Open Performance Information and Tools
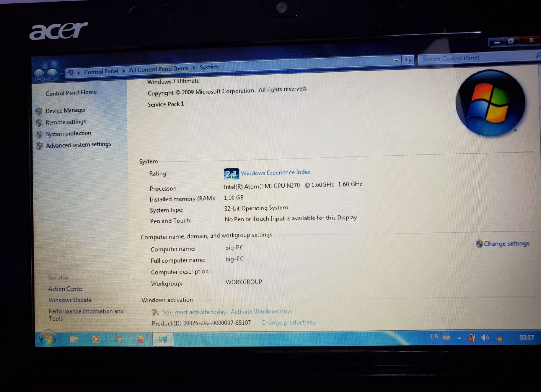Viewport: 541px width, 392px height. pos(86,315)
